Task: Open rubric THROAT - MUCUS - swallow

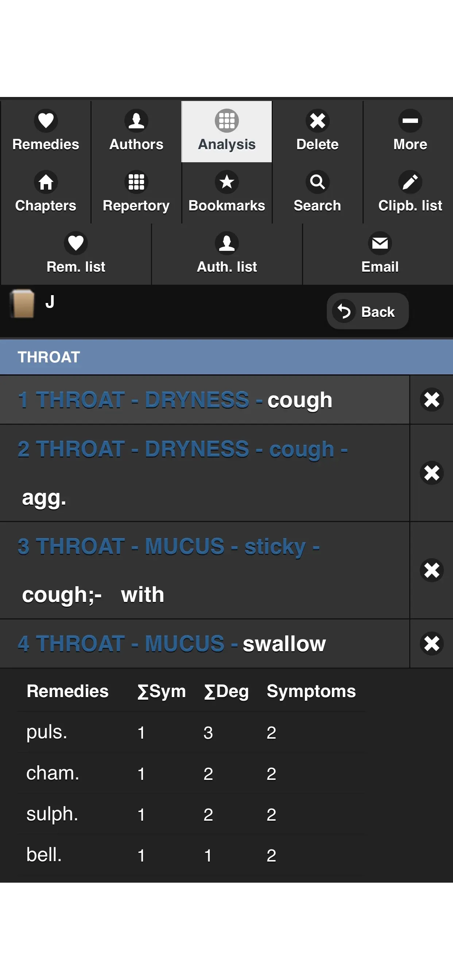Action: click(x=205, y=644)
